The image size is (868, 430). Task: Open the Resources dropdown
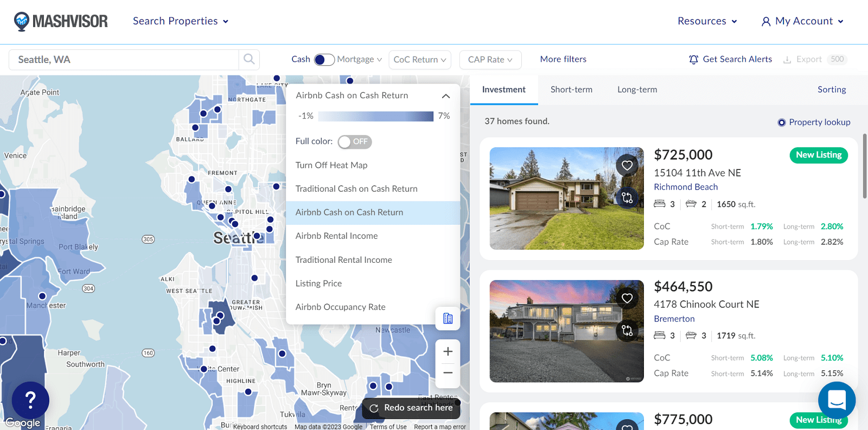tap(707, 21)
